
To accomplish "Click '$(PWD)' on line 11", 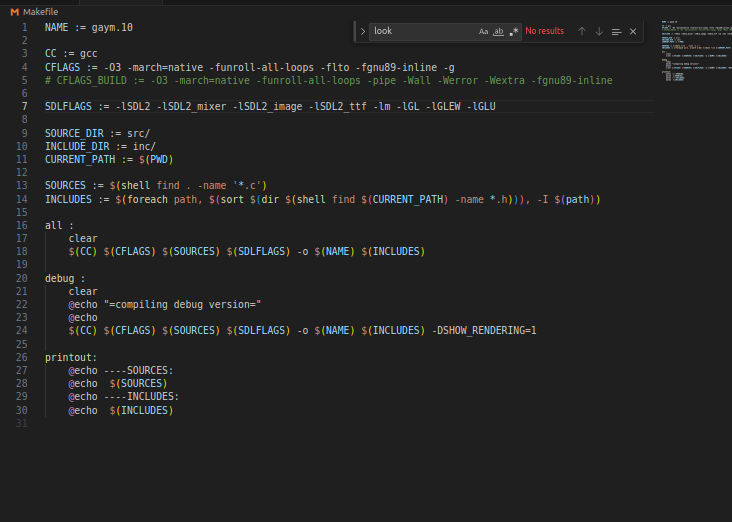I will 156,160.
